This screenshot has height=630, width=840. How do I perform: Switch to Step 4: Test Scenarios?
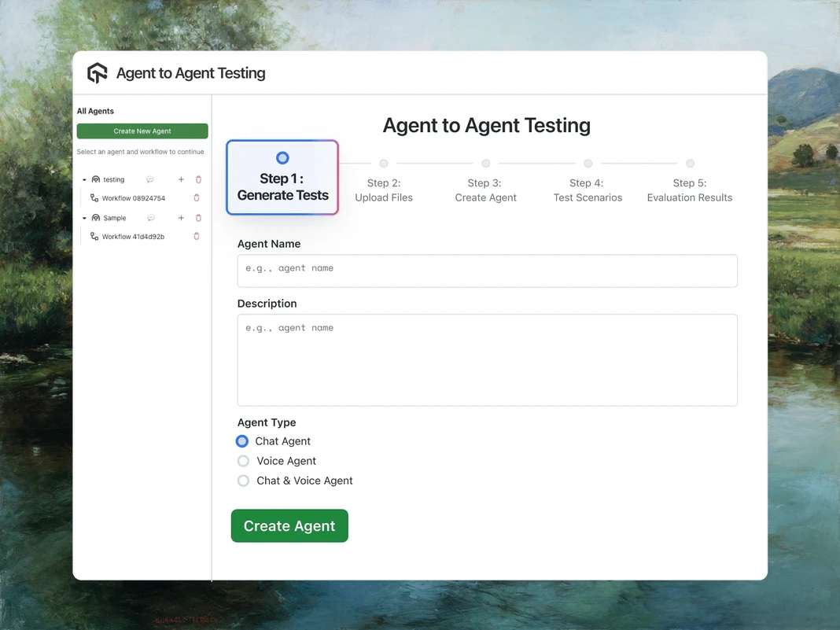[x=588, y=190]
